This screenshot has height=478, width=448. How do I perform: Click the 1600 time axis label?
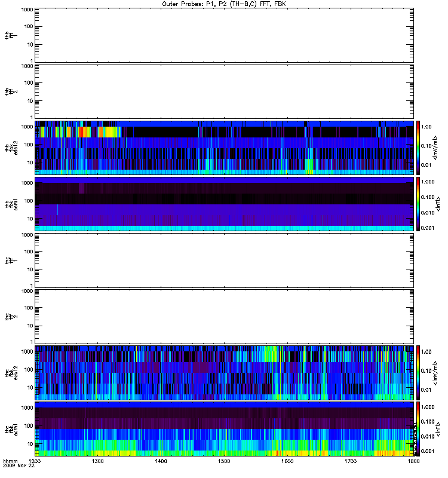287,461
